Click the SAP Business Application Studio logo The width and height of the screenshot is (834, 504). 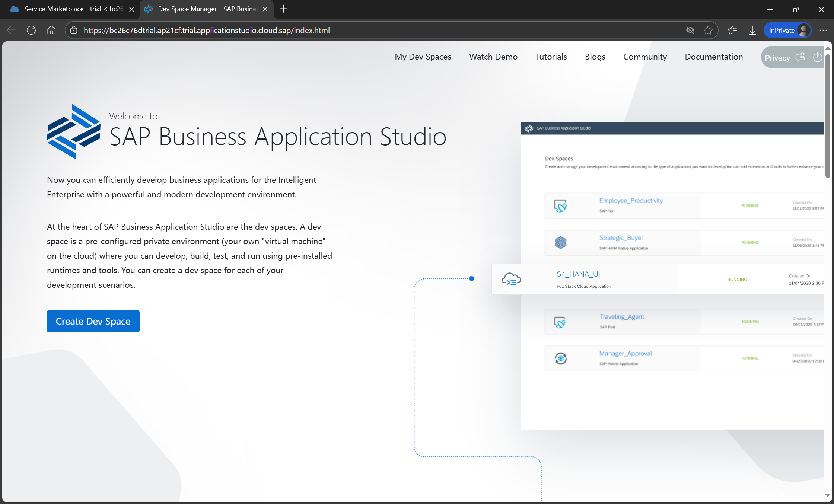(x=73, y=131)
